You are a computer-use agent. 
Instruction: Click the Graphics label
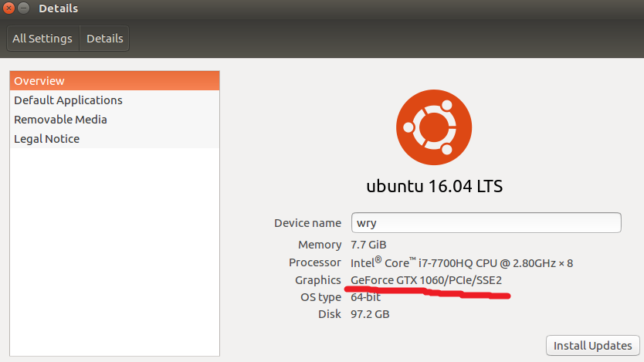point(318,280)
